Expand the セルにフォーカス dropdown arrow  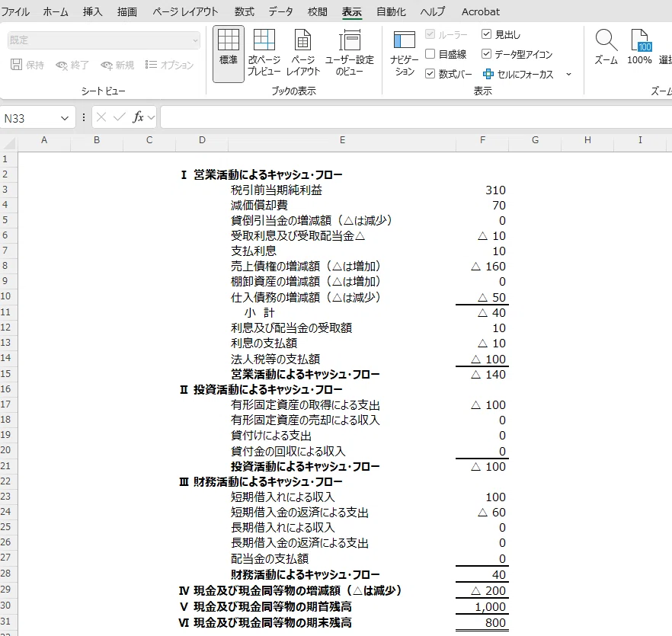click(568, 74)
